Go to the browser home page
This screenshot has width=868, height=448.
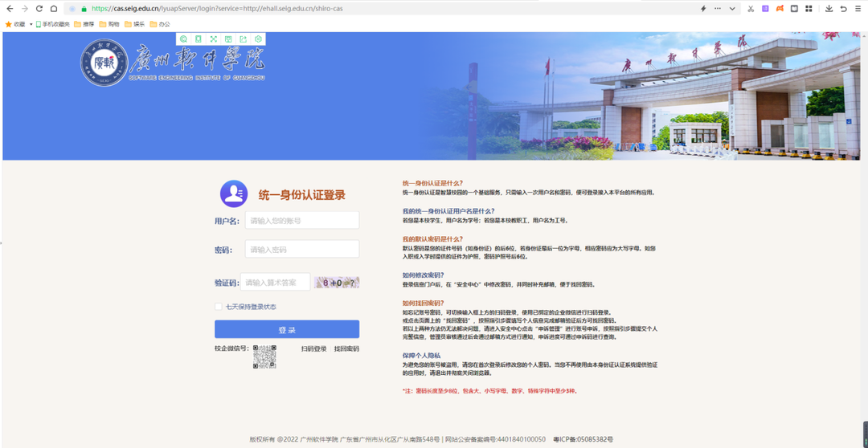[54, 8]
